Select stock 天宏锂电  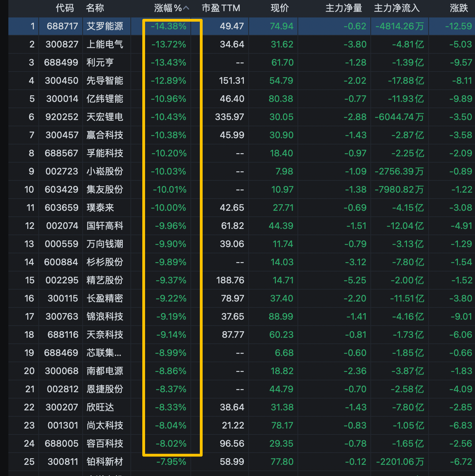click(105, 117)
